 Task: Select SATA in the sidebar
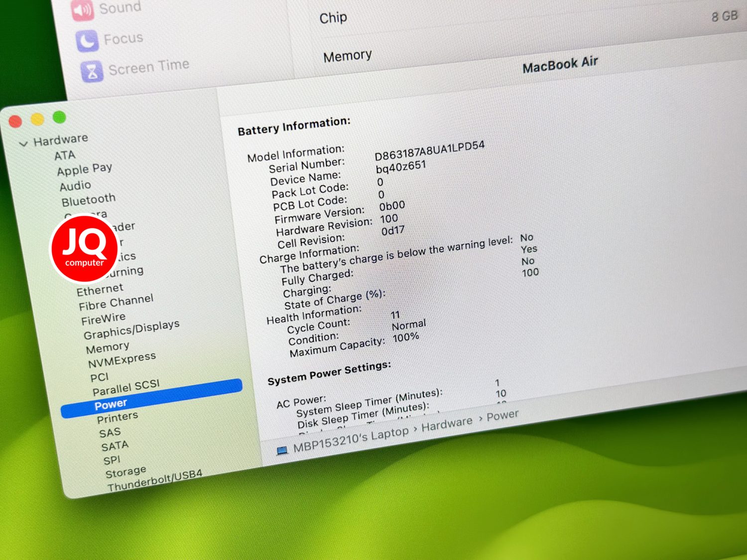pos(115,446)
